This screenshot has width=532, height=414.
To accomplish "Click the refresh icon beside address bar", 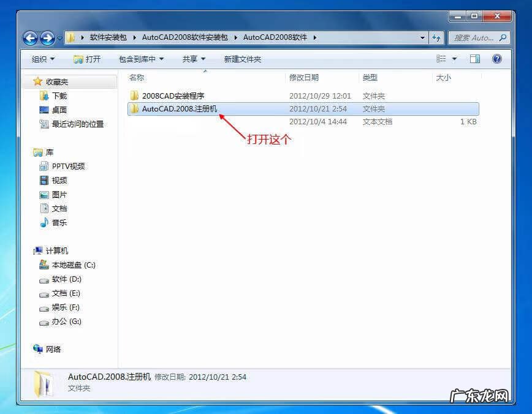I will pos(436,37).
